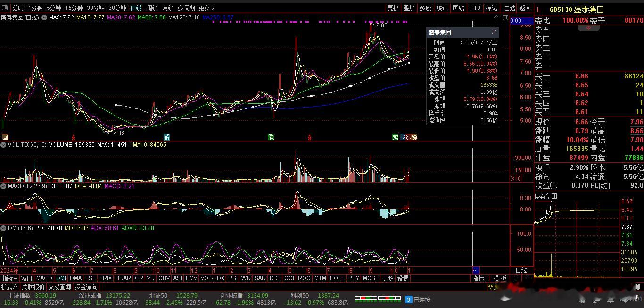The width and height of the screenshot is (644, 308).
Task: Select the CCI indicator tab
Action: click(289, 279)
